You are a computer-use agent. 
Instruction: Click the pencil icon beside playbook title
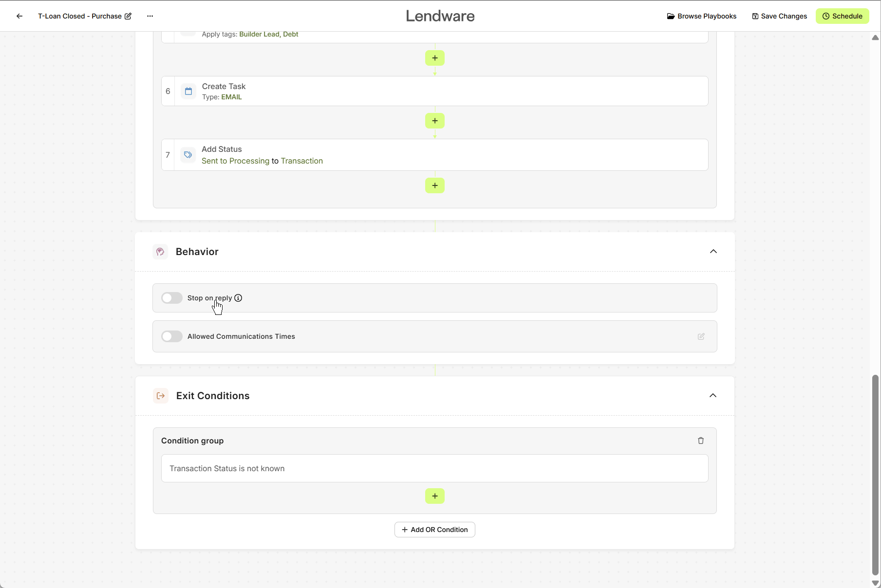[x=128, y=16]
